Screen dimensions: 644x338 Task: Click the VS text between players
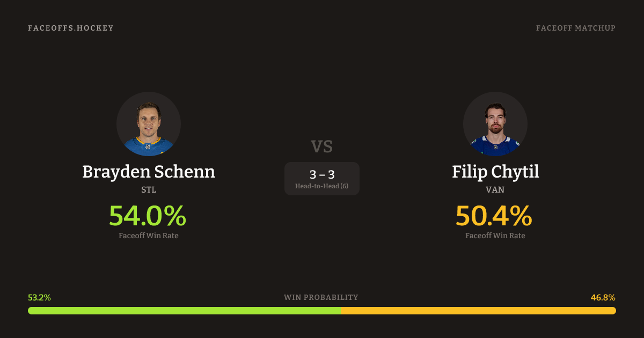[322, 146]
